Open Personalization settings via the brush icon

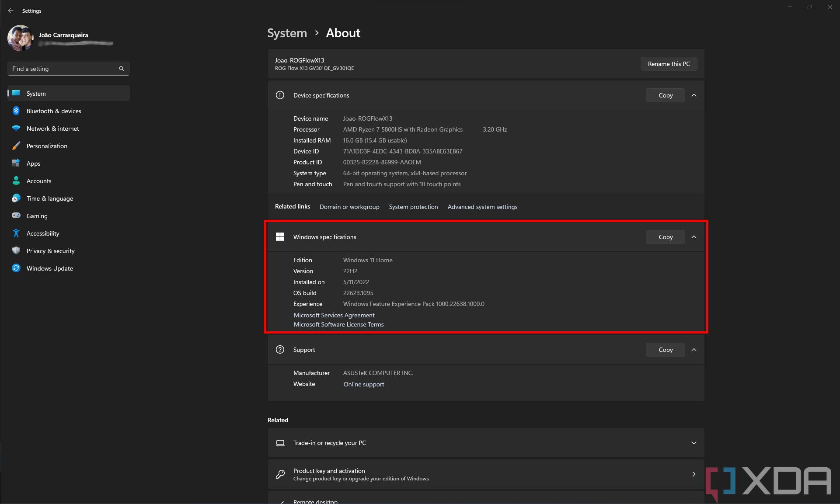coord(16,146)
